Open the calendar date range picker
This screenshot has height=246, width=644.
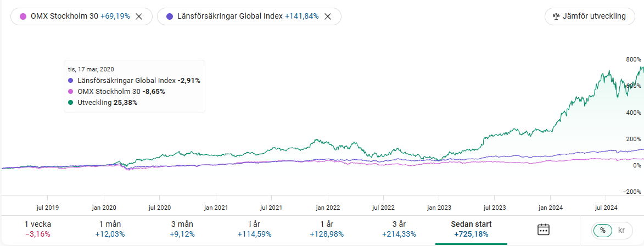(543, 230)
